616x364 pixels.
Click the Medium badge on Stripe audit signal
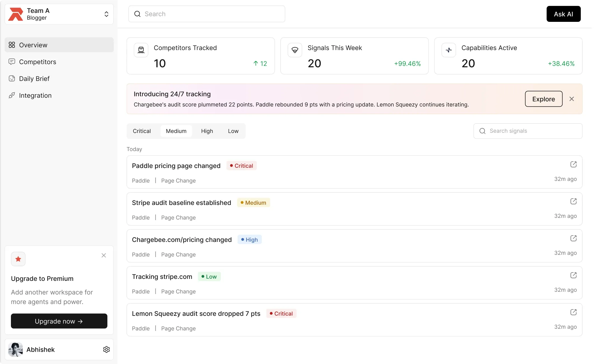click(x=253, y=203)
